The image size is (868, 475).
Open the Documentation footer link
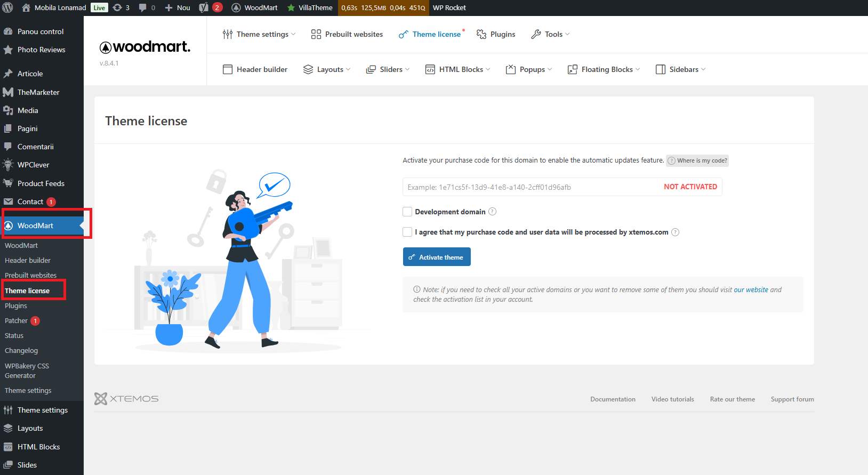tap(613, 399)
